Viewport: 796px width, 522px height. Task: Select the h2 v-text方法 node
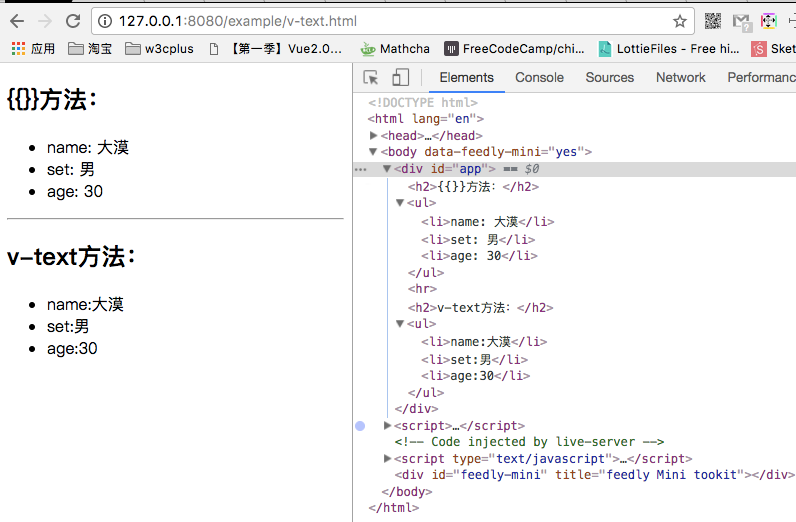[x=481, y=308]
